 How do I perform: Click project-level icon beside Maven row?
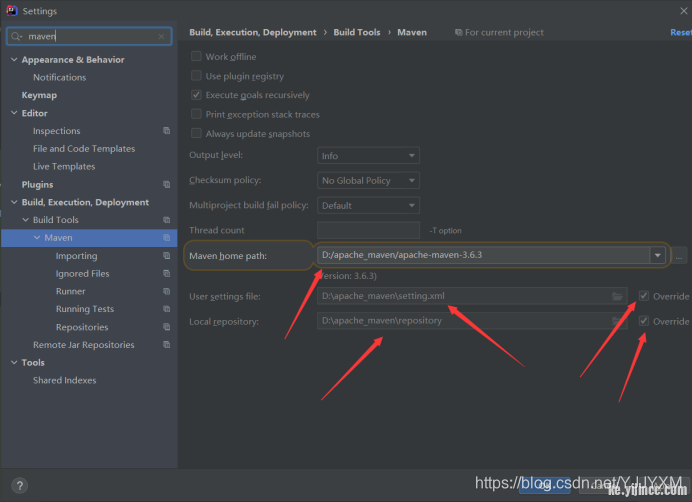point(166,238)
